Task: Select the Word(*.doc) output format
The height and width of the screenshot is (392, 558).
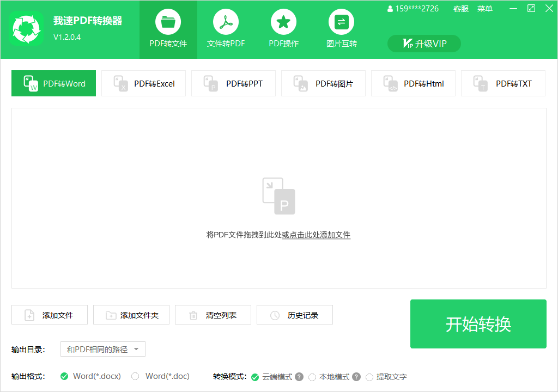Action: point(135,376)
